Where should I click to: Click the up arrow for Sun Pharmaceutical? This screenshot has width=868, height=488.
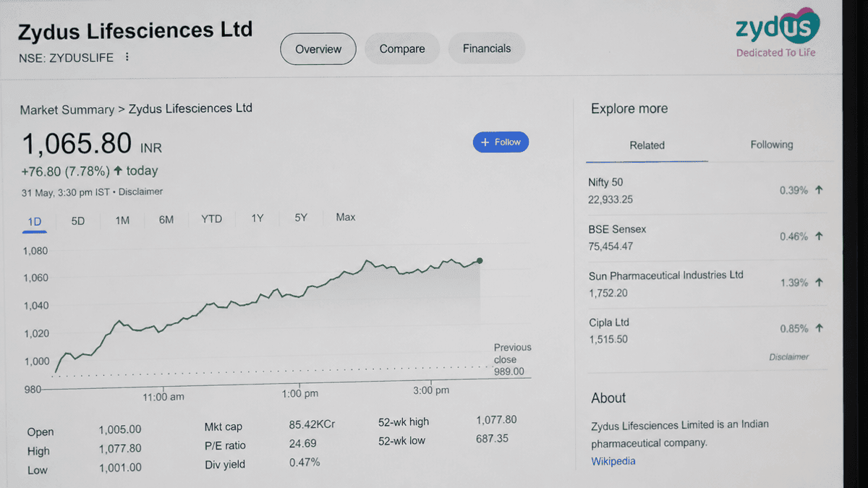(x=819, y=283)
